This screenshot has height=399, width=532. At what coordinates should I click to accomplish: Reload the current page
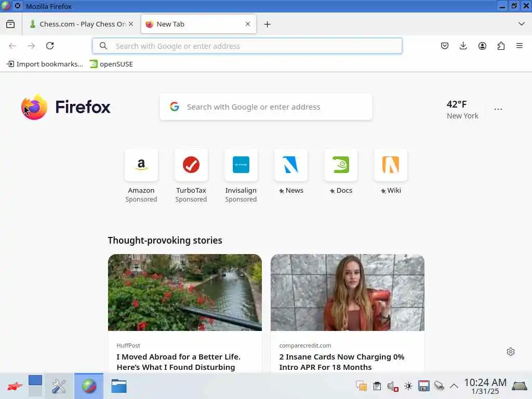tap(50, 46)
